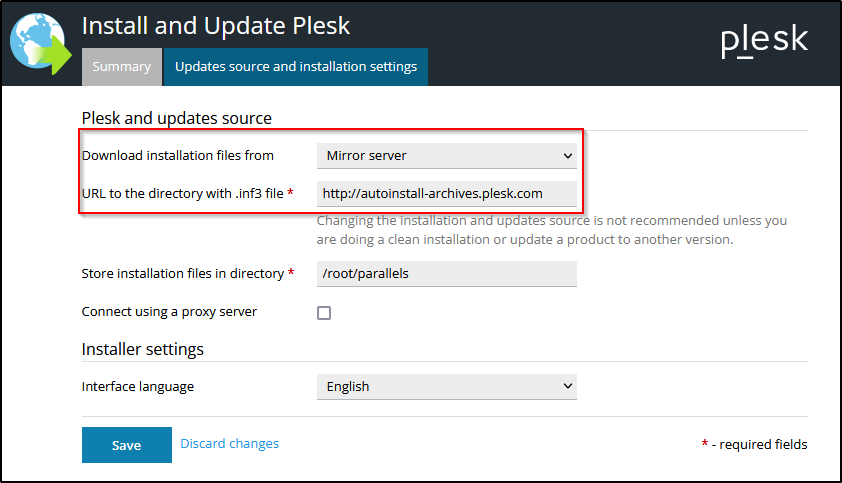Focus the /root/parallels directory field
The image size is (842, 483).
(x=446, y=273)
